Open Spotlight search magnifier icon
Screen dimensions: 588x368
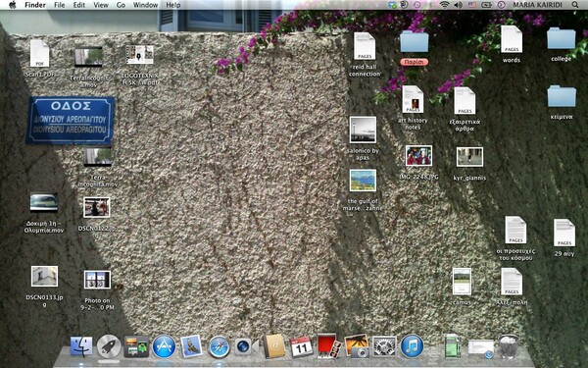[x=575, y=5]
